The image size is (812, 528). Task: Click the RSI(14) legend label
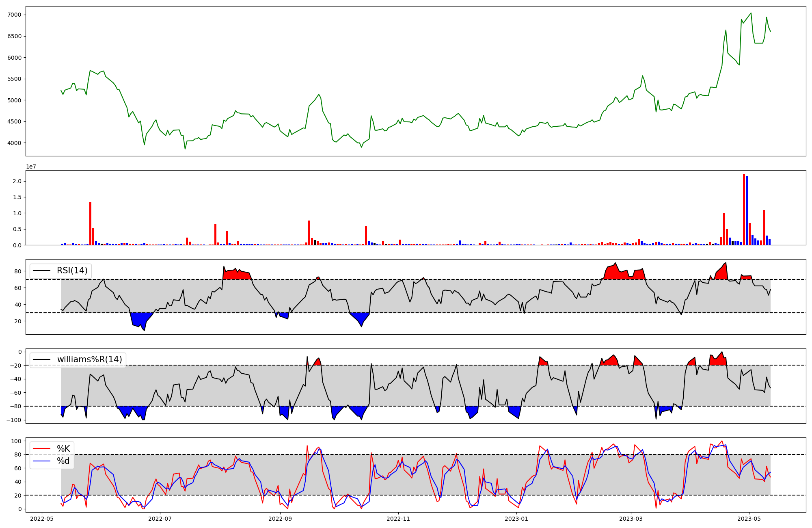pyautogui.click(x=72, y=270)
